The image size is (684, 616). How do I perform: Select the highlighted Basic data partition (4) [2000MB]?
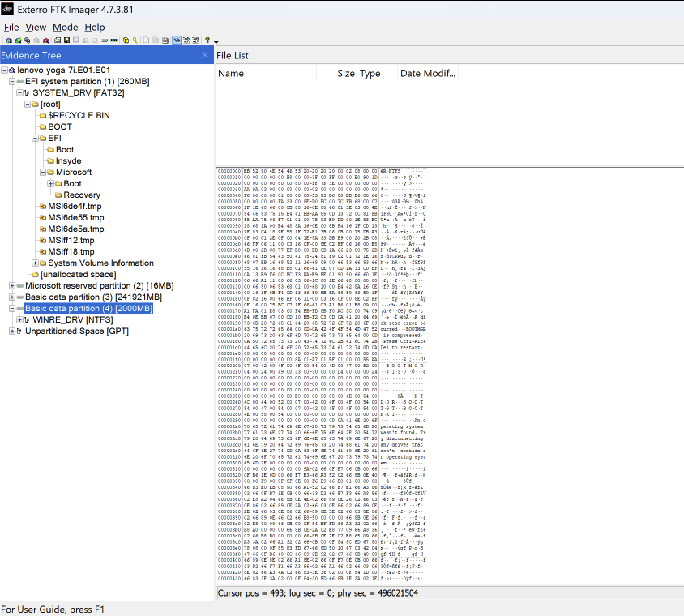point(88,308)
